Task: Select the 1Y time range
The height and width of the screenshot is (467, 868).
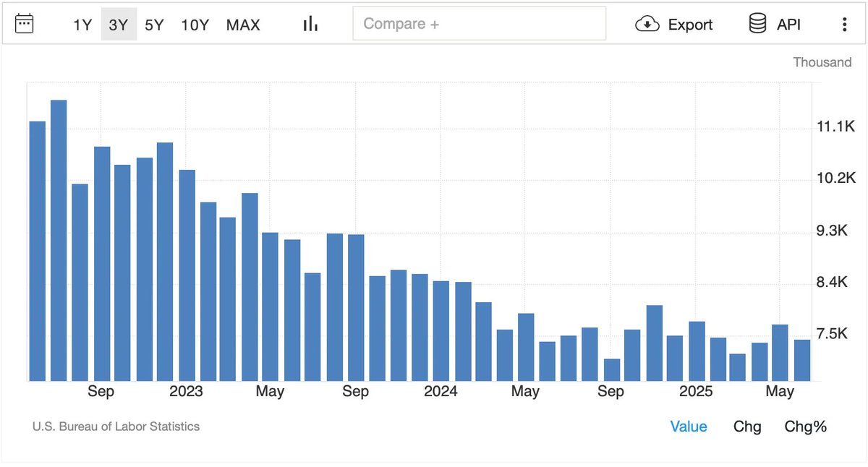Action: point(82,25)
